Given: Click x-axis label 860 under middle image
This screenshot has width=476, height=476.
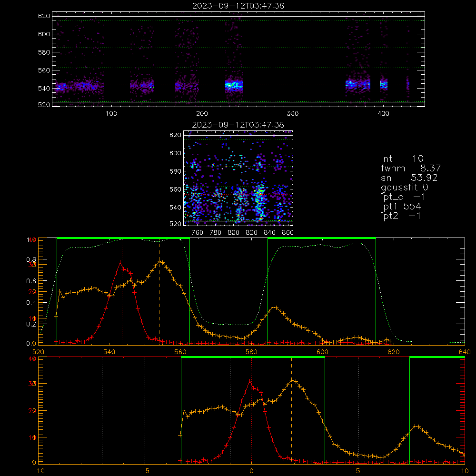Looking at the screenshot, I should tap(288, 233).
